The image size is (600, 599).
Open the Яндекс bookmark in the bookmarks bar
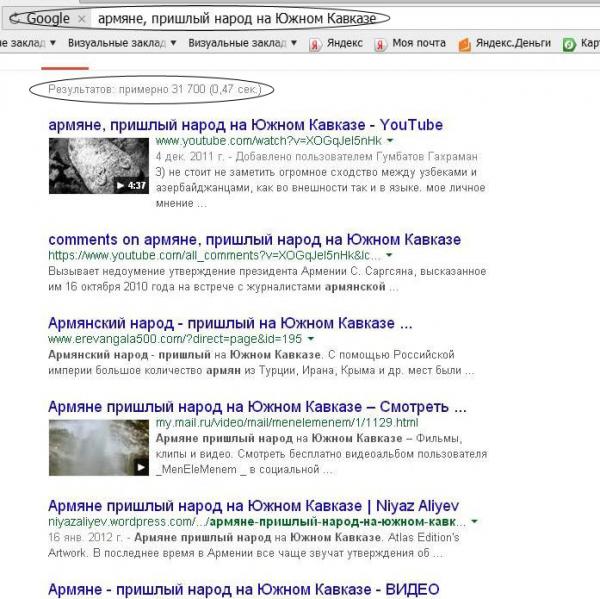click(x=336, y=44)
